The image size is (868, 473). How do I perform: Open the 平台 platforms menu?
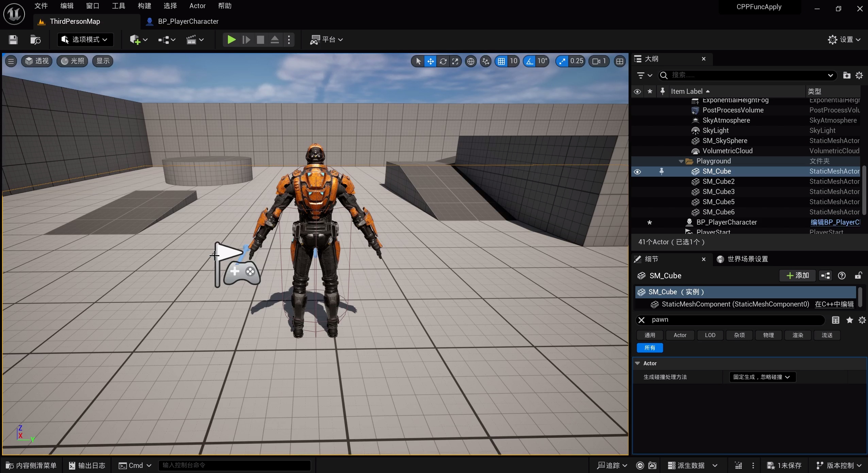tap(326, 40)
